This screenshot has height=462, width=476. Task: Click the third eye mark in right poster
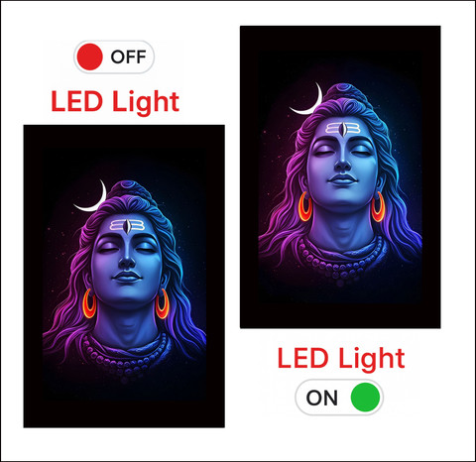[343, 129]
